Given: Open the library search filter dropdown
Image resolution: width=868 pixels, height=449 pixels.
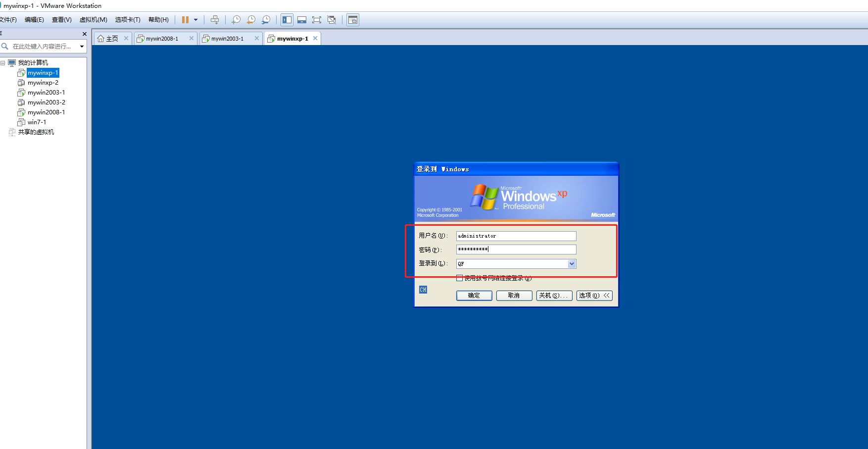Looking at the screenshot, I should point(82,47).
